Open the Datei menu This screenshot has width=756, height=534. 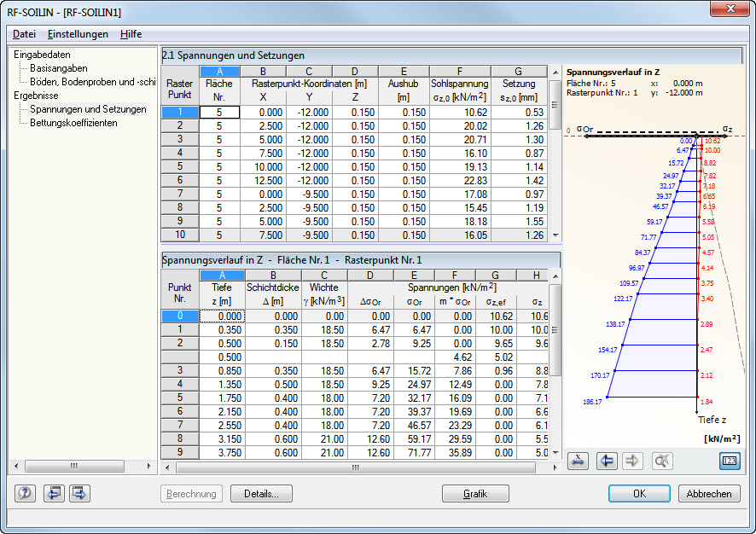(23, 34)
